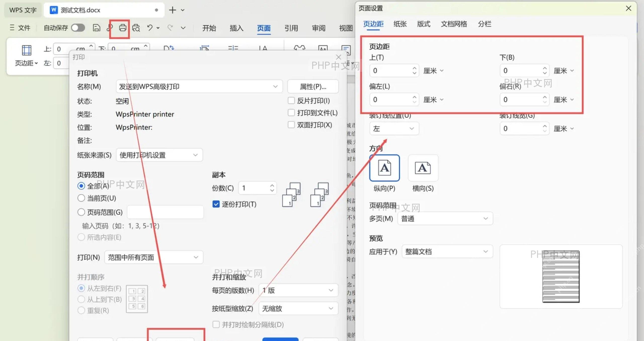
Task: Switch to the 引用 ribbon tab
Action: point(291,28)
